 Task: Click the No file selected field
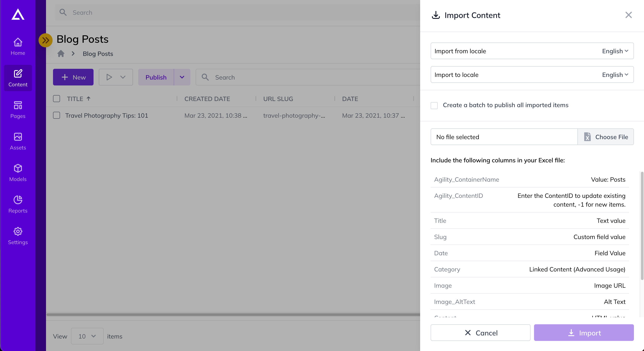504,137
